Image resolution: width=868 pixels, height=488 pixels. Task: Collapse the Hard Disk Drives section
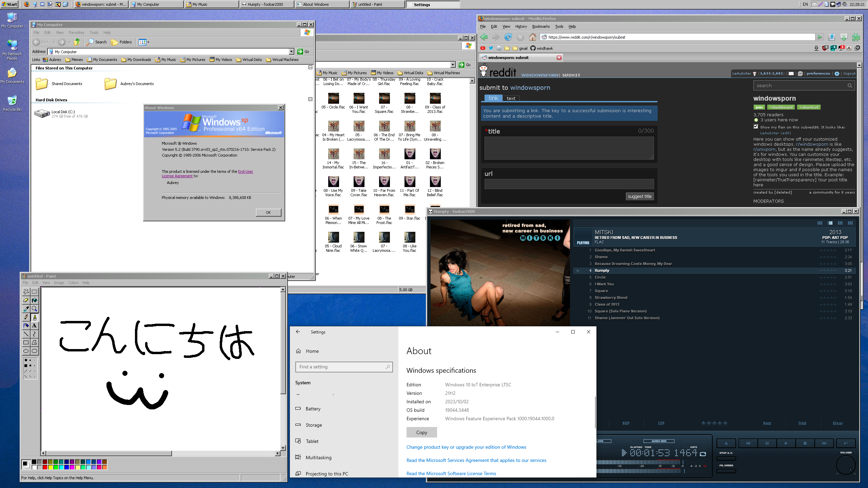click(x=310, y=99)
